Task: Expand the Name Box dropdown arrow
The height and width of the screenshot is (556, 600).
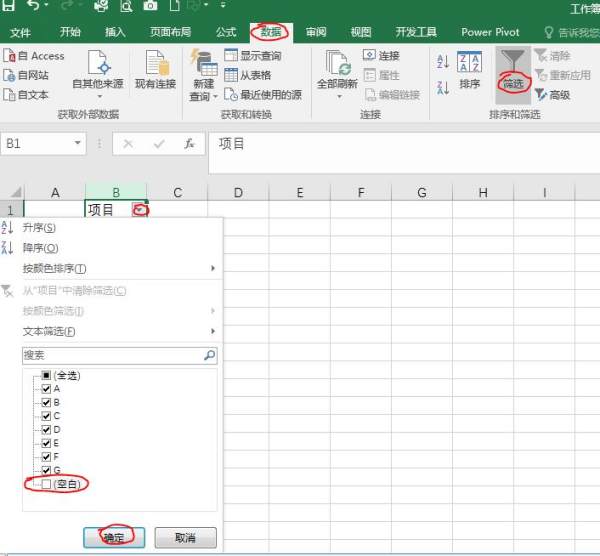Action: tap(78, 144)
